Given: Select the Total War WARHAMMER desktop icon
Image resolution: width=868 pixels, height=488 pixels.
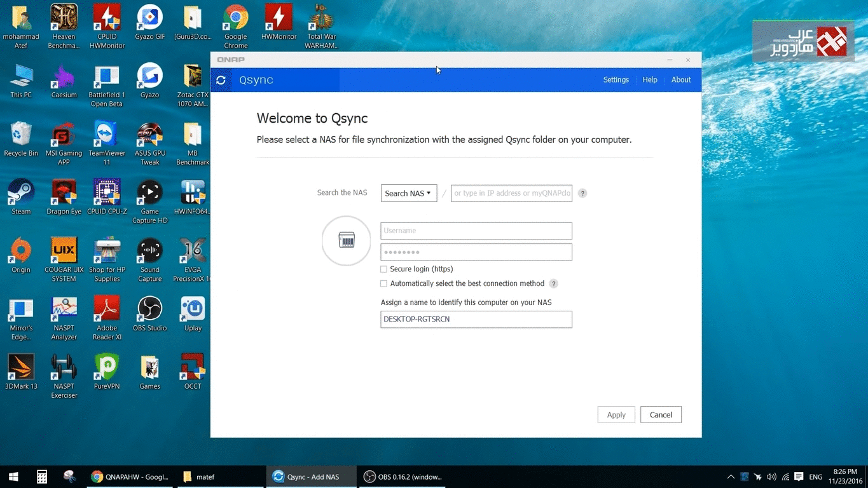Looking at the screenshot, I should pyautogui.click(x=321, y=27).
